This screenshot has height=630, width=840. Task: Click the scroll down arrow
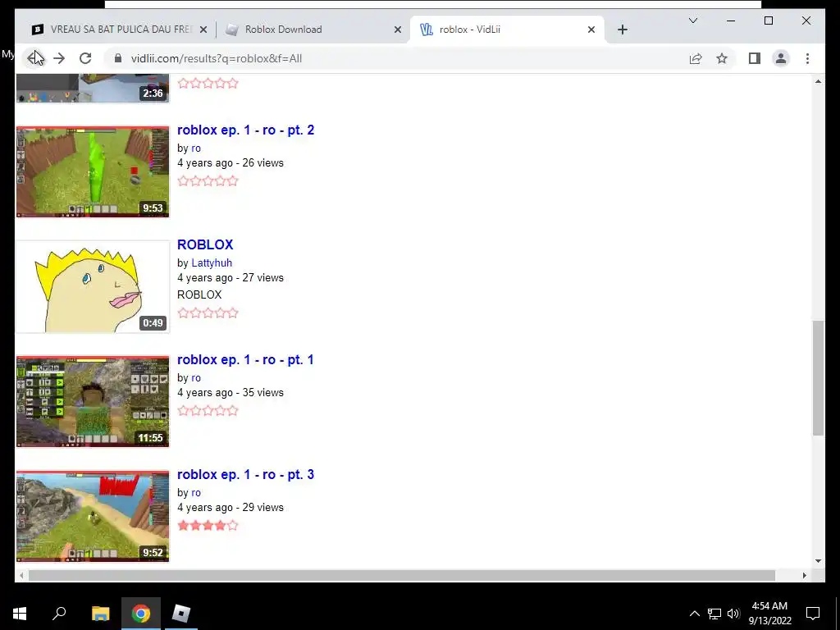818,561
